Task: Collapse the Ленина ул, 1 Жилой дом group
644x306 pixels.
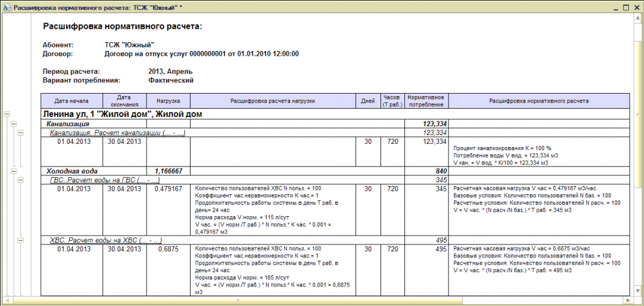Action: click(6, 114)
